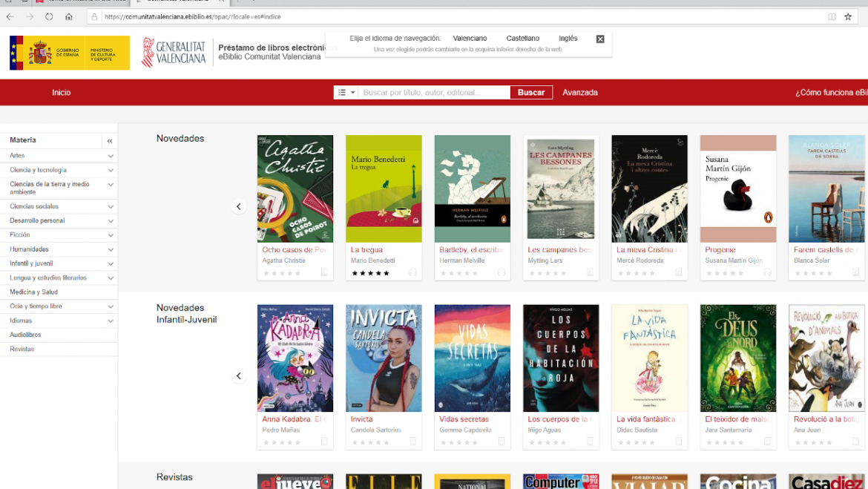This screenshot has height=489, width=868.
Task: Click the ebook icon on Vidas secretas card
Action: click(x=501, y=442)
